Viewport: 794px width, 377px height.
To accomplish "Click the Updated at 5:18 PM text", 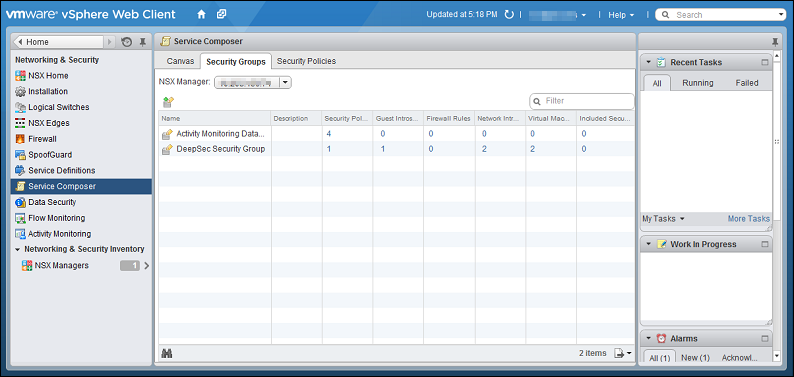I will [x=462, y=15].
